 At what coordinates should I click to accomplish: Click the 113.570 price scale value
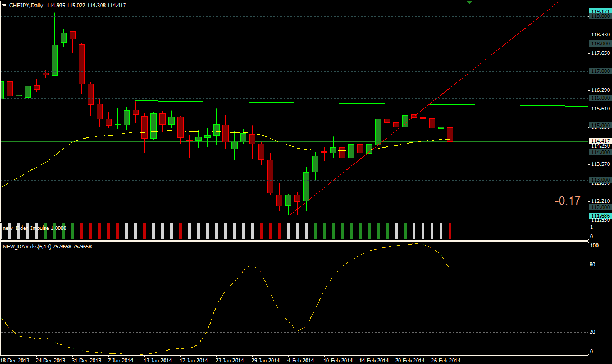[x=600, y=164]
